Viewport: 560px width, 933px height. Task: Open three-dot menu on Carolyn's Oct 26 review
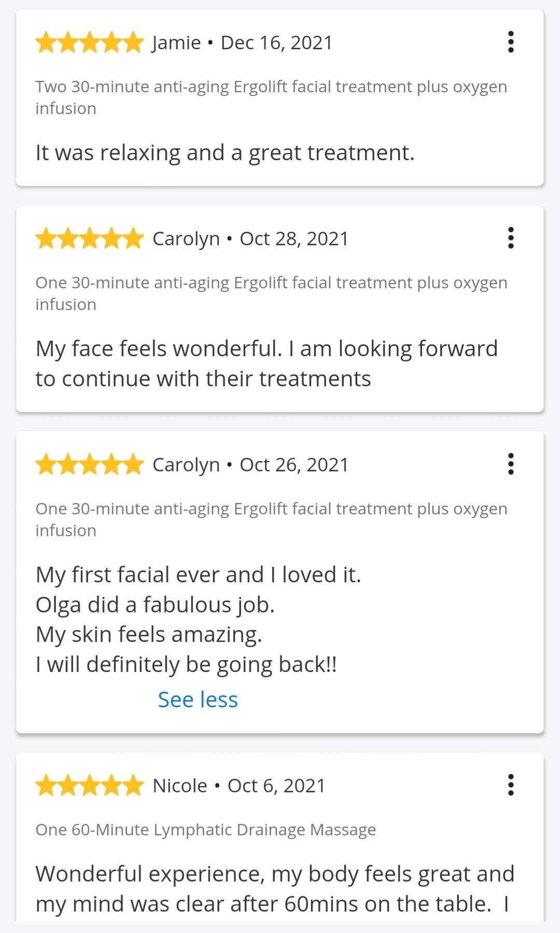[511, 464]
